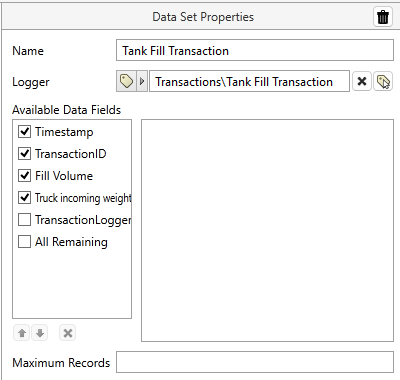Move selected data field up

[22, 333]
